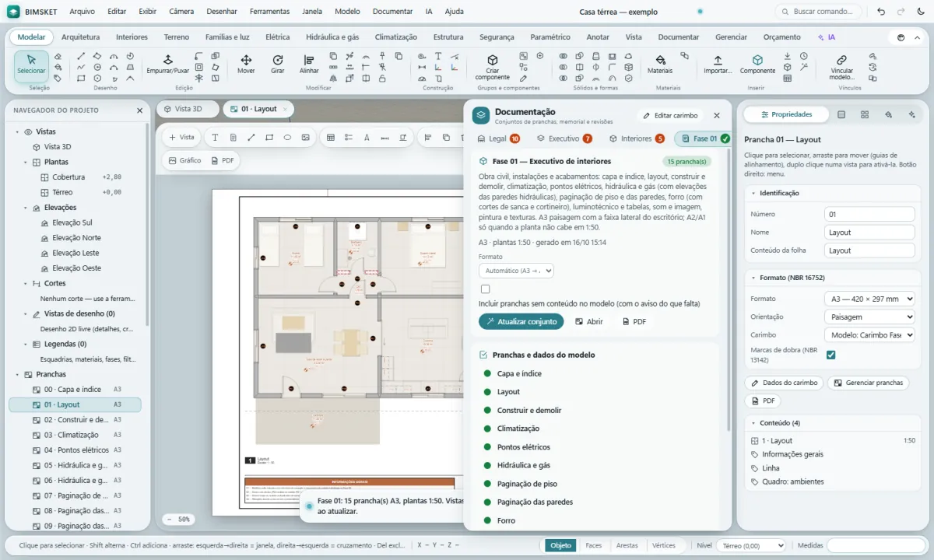
Task: Collapse the Pranchas tree node
Action: pyautogui.click(x=17, y=374)
